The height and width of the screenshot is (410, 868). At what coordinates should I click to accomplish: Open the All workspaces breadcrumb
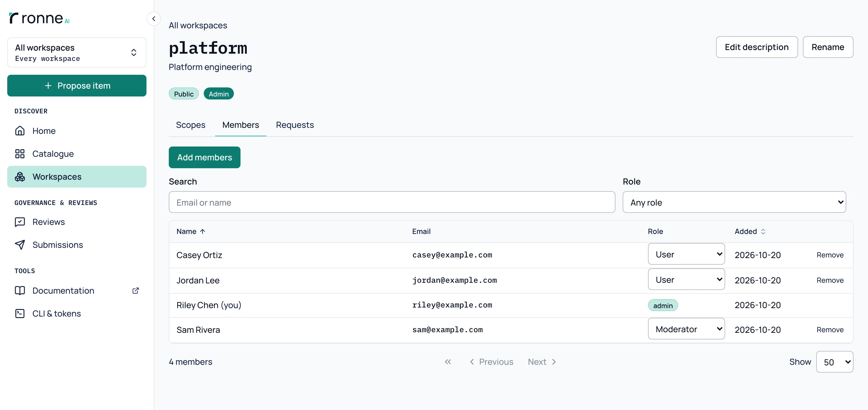[198, 25]
